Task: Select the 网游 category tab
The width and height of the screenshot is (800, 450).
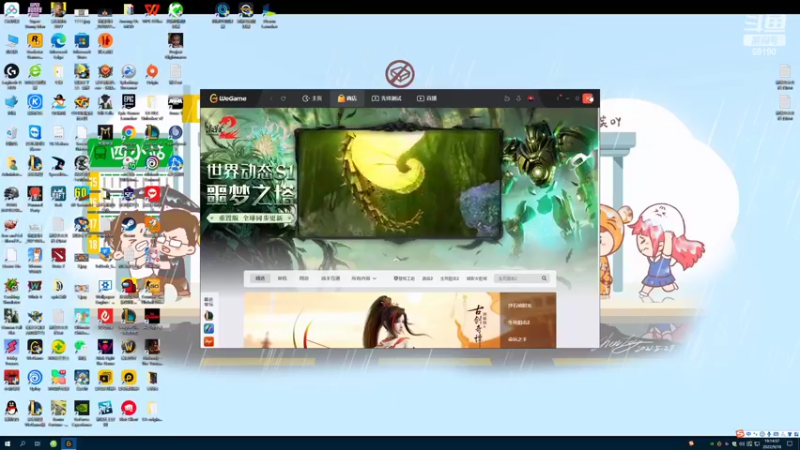Action: [304, 279]
